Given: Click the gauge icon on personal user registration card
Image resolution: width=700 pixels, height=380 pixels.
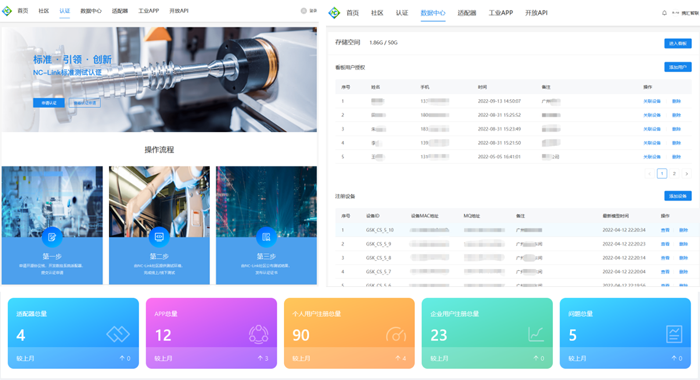Looking at the screenshot, I should [x=396, y=334].
